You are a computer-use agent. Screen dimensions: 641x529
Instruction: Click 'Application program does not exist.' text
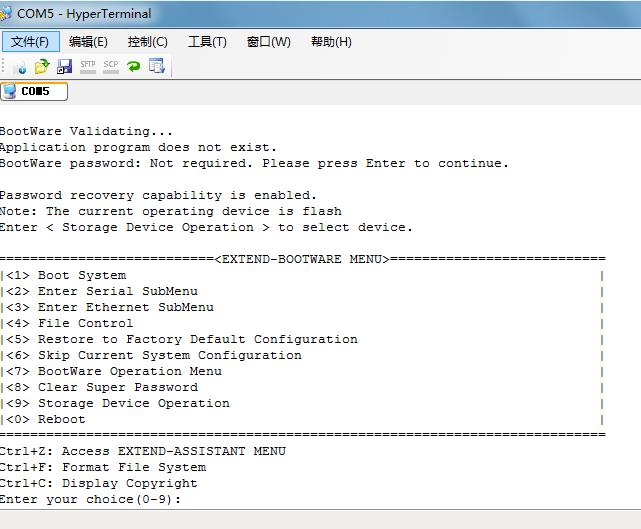[138, 147]
